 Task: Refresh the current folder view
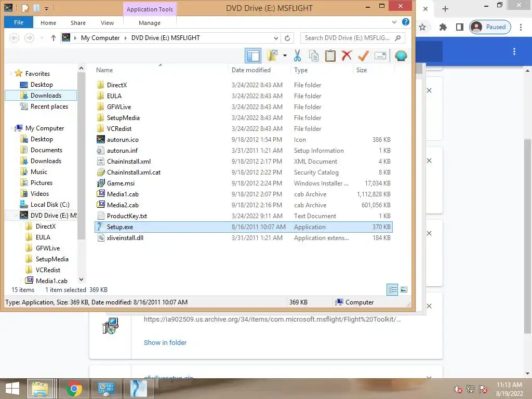(x=287, y=38)
